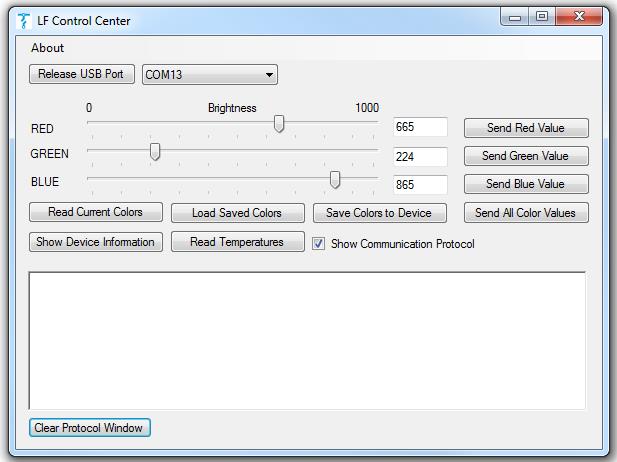This screenshot has width=617, height=462.
Task: Toggle Show Communication Protocol checkbox
Action: (318, 244)
